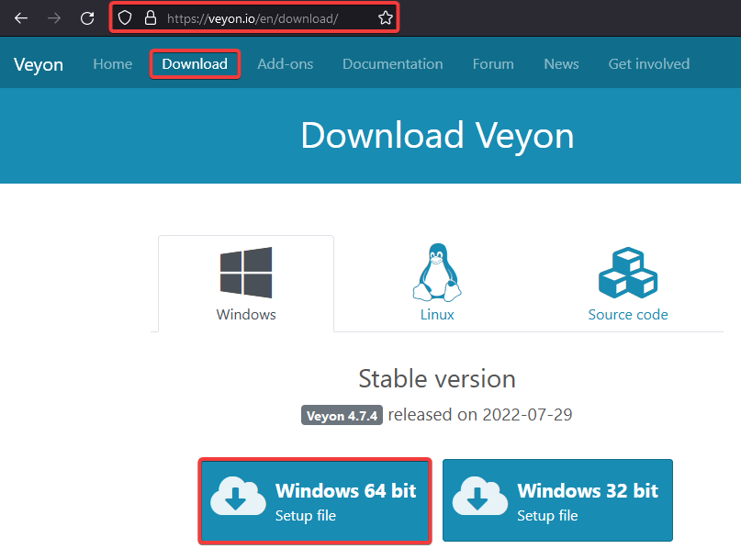Download the Windows 64 bit setup file
The height and width of the screenshot is (560, 741).
pyautogui.click(x=315, y=500)
